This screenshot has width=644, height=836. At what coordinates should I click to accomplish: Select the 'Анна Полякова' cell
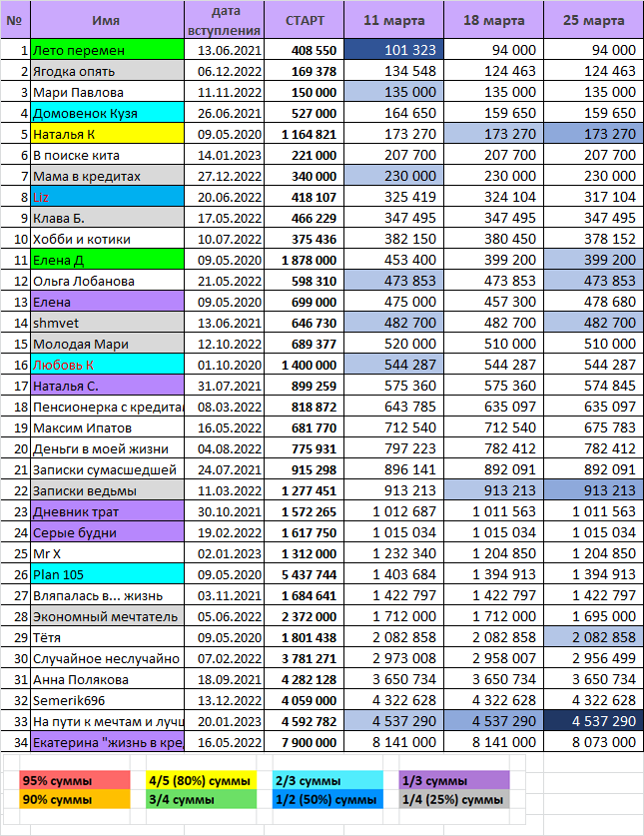[x=107, y=679]
